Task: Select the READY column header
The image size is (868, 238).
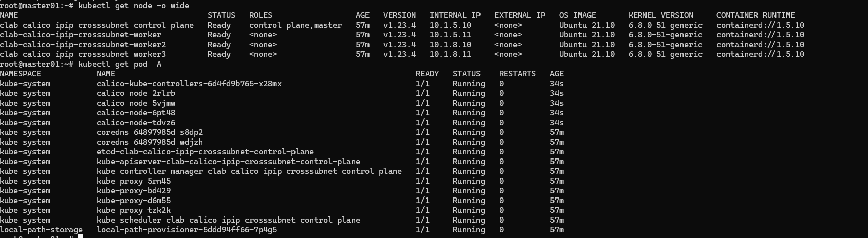Action: click(x=427, y=74)
